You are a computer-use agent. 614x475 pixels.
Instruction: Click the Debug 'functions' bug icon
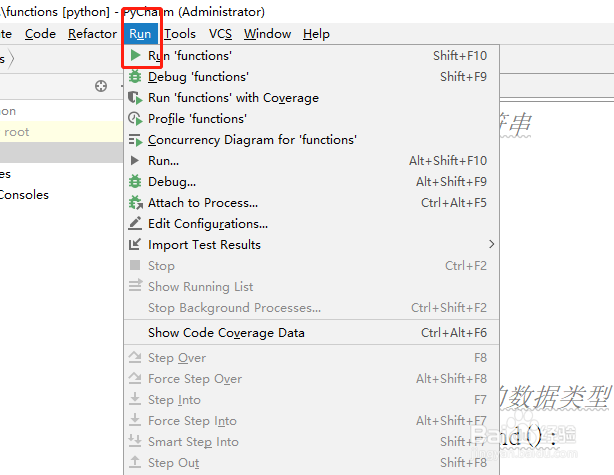135,76
